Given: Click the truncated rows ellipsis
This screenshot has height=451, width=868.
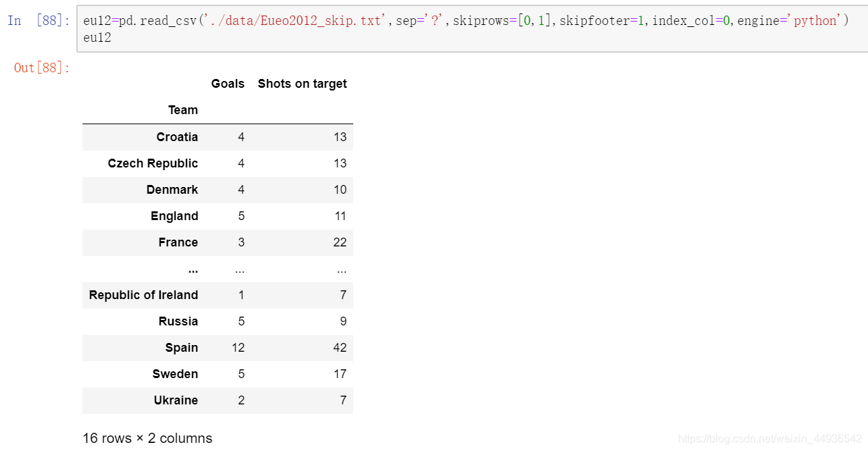Looking at the screenshot, I should pos(193,269).
